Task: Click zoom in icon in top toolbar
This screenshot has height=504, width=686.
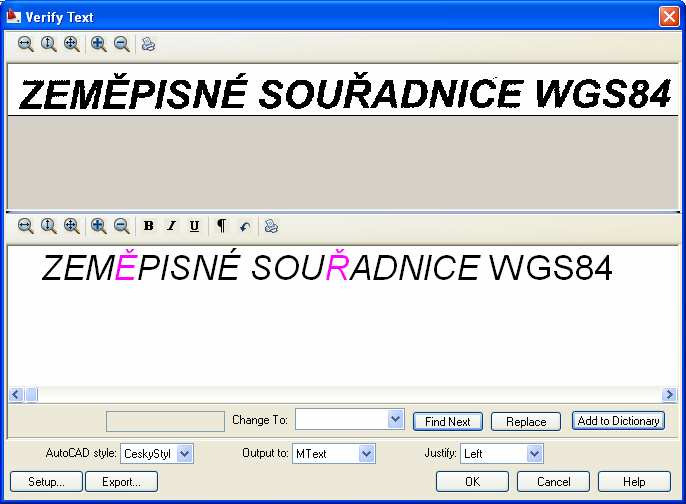Action: pos(98,44)
